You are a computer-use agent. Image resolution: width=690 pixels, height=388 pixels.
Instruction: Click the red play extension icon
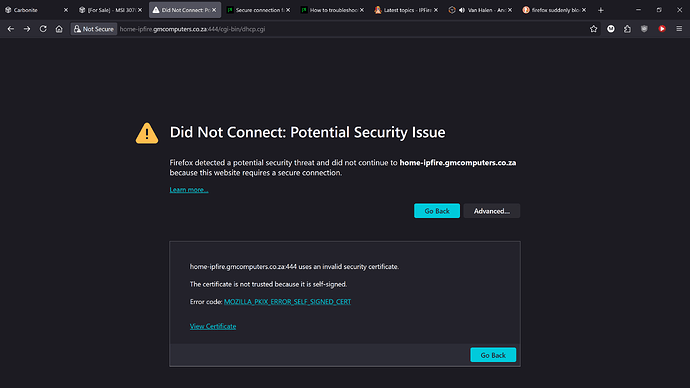click(x=662, y=29)
